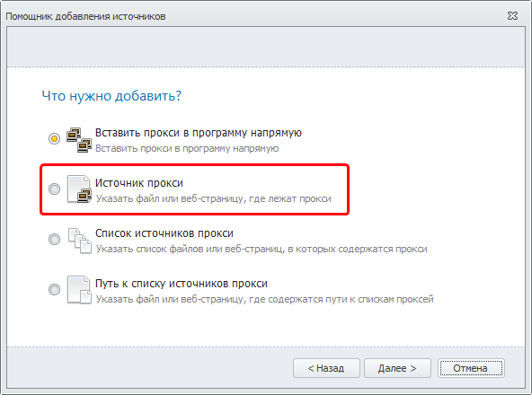
Task: Click description 'Указать файл или веб-страницу, где лежат прокси'
Action: [x=213, y=198]
